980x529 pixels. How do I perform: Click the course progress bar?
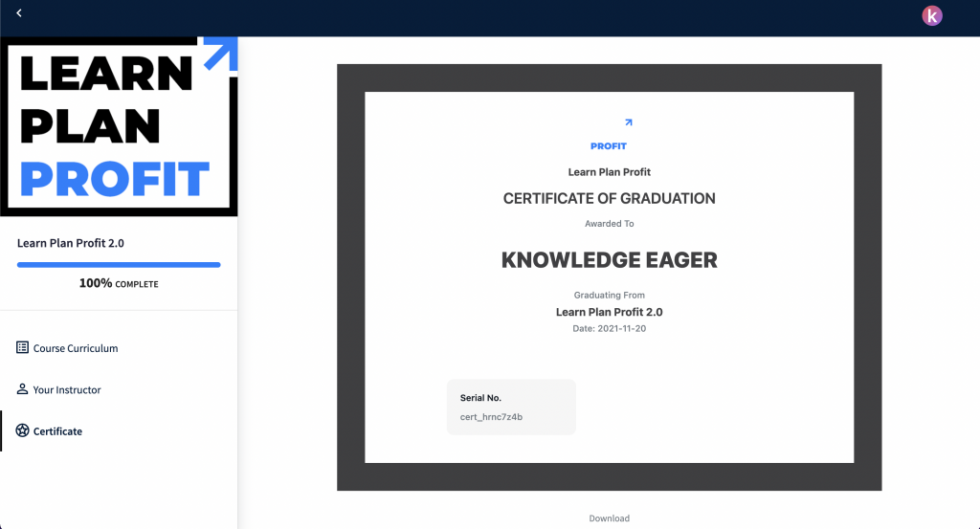click(x=119, y=265)
